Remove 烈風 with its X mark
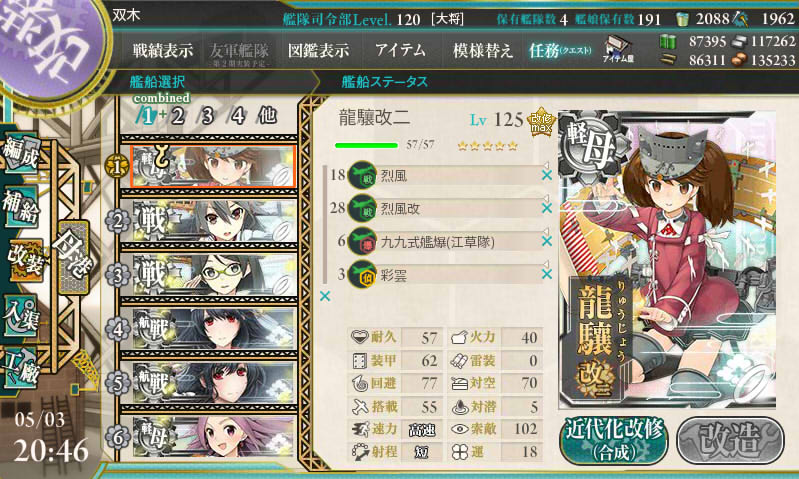799x479 pixels. click(x=547, y=175)
